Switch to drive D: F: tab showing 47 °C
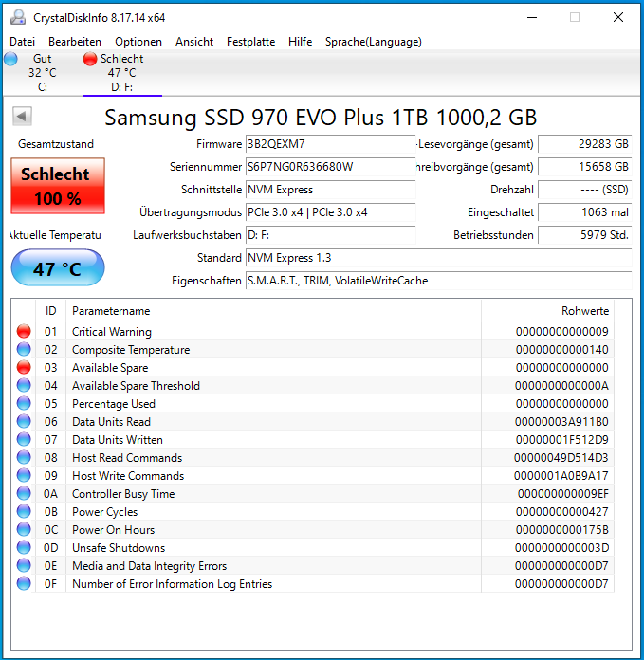This screenshot has height=660, width=644. click(x=122, y=73)
